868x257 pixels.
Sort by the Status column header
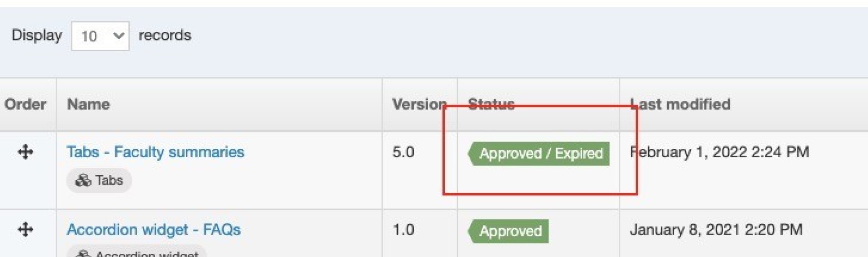pos(491,104)
